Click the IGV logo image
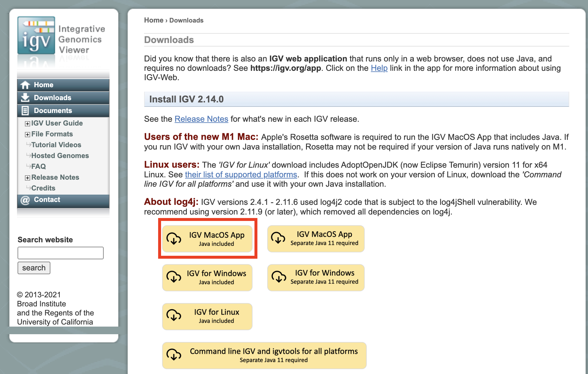The height and width of the screenshot is (374, 588). pyautogui.click(x=36, y=36)
